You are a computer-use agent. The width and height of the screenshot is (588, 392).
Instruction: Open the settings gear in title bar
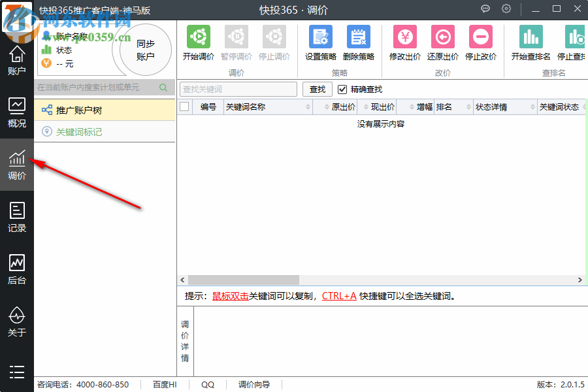(x=506, y=8)
